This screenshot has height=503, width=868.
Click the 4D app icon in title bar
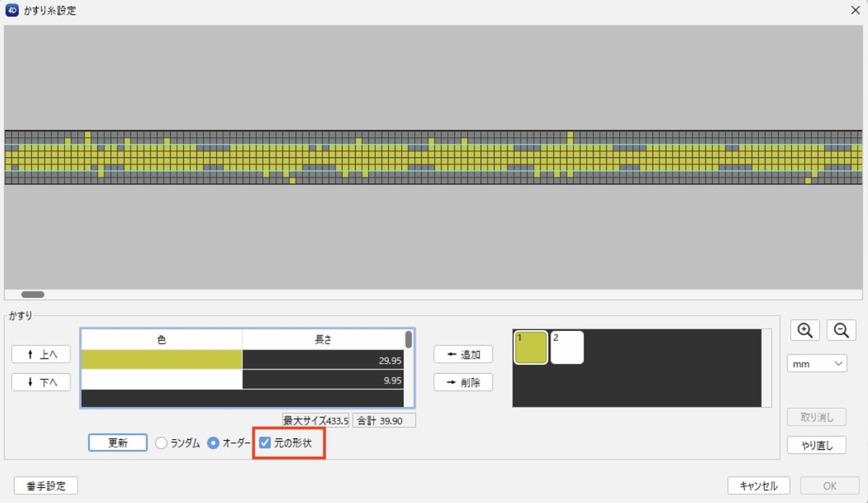click(11, 10)
